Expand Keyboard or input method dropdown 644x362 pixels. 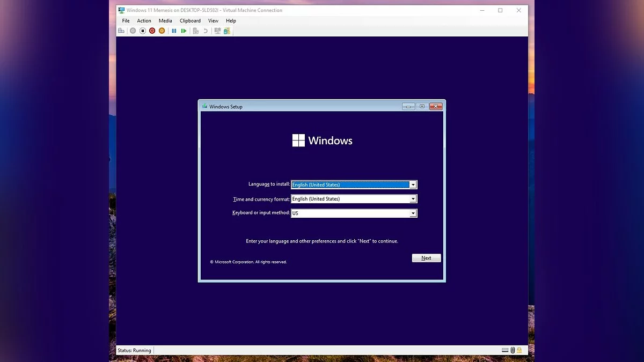pyautogui.click(x=413, y=213)
